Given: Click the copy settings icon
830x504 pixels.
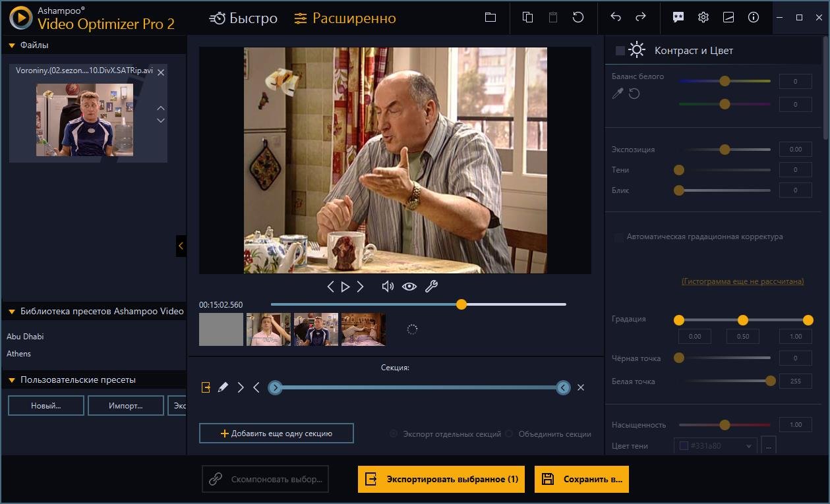Looking at the screenshot, I should pos(527,18).
